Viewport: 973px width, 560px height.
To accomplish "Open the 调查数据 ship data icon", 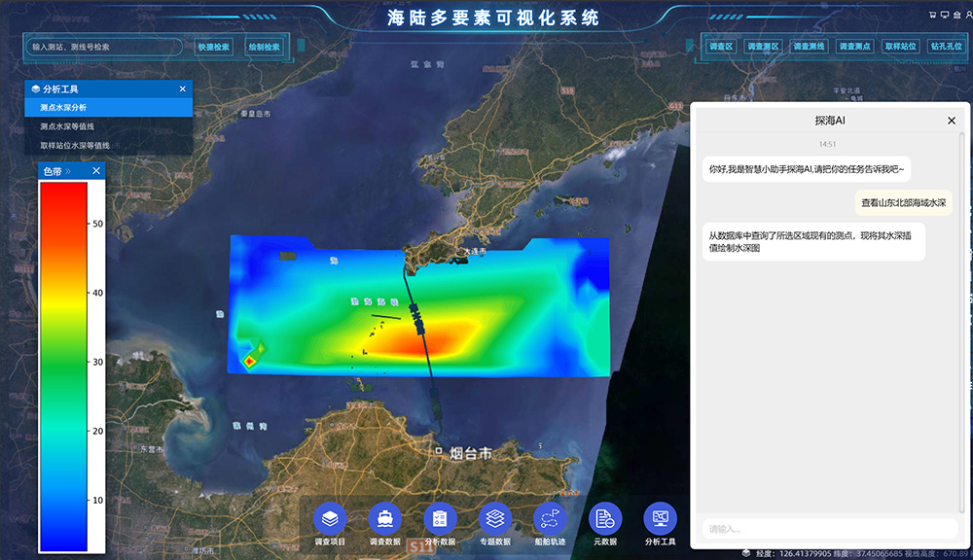I will click(x=384, y=518).
